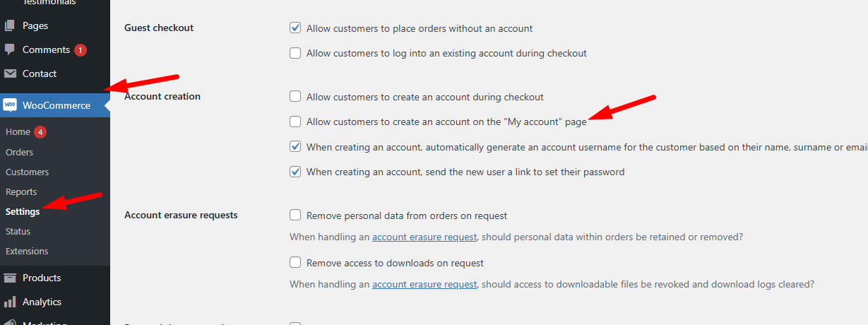The width and height of the screenshot is (868, 325).
Task: Enable log into existing account during checkout
Action: pyautogui.click(x=295, y=53)
